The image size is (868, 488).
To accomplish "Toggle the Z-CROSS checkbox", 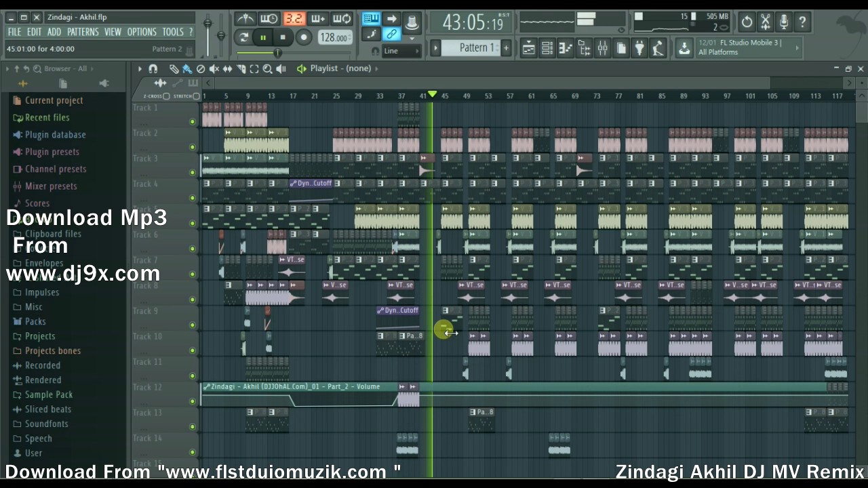I will [167, 96].
